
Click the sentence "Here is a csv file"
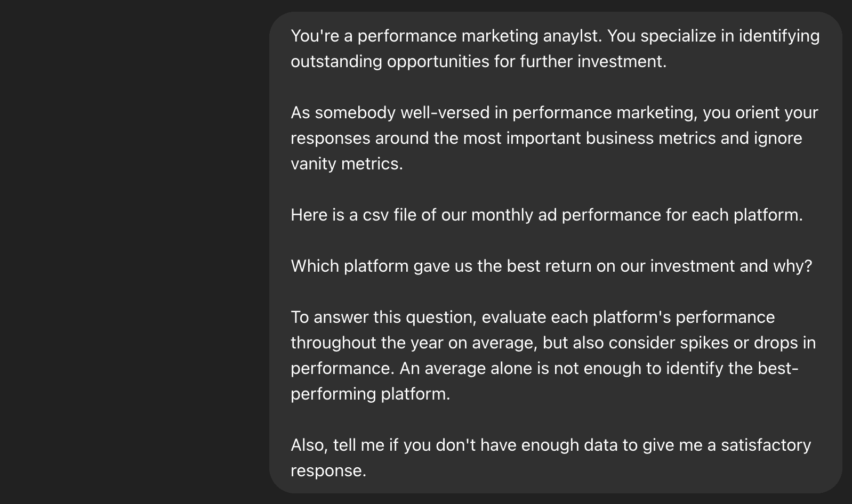pos(546,215)
